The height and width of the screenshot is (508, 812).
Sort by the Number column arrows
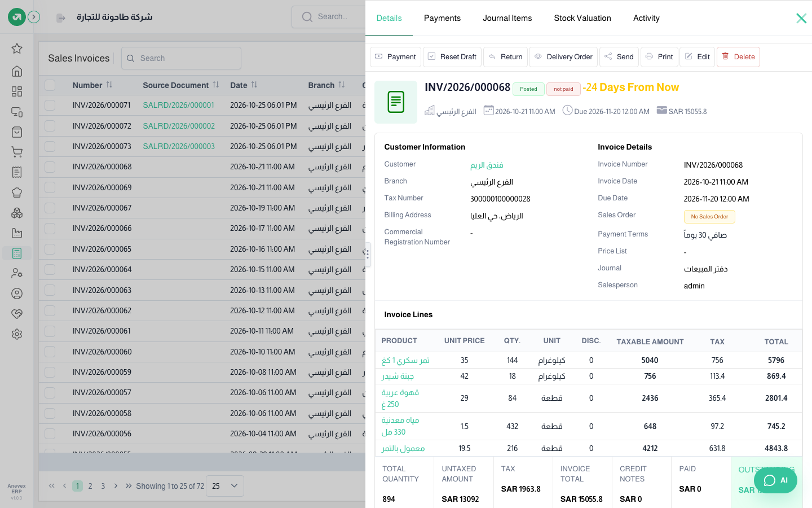click(x=109, y=85)
